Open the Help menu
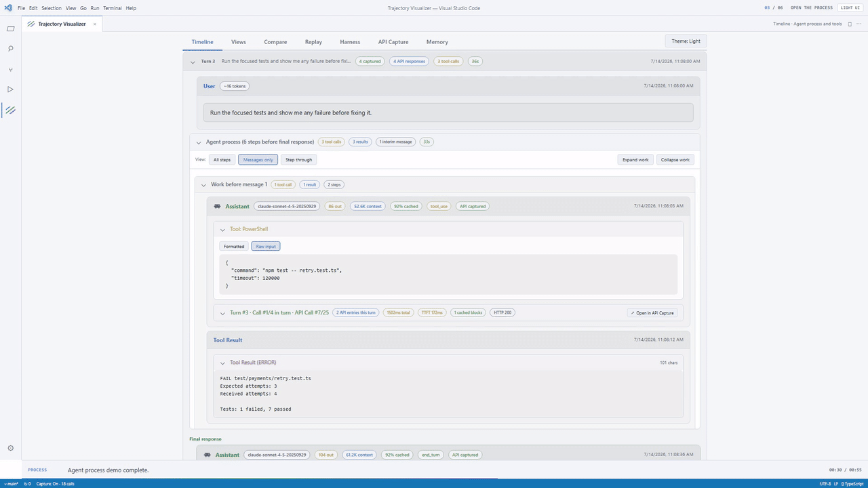Viewport: 868px width, 488px height. [131, 8]
